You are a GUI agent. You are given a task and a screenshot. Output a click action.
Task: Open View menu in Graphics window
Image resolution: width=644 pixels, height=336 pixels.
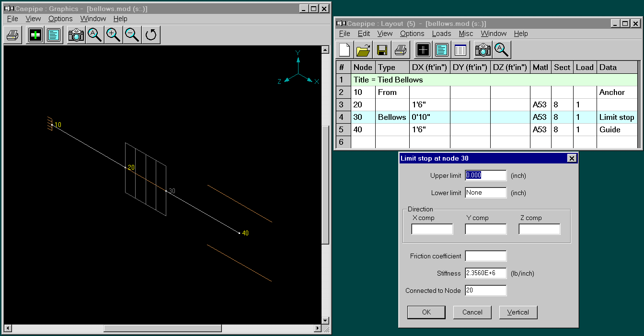tap(33, 19)
